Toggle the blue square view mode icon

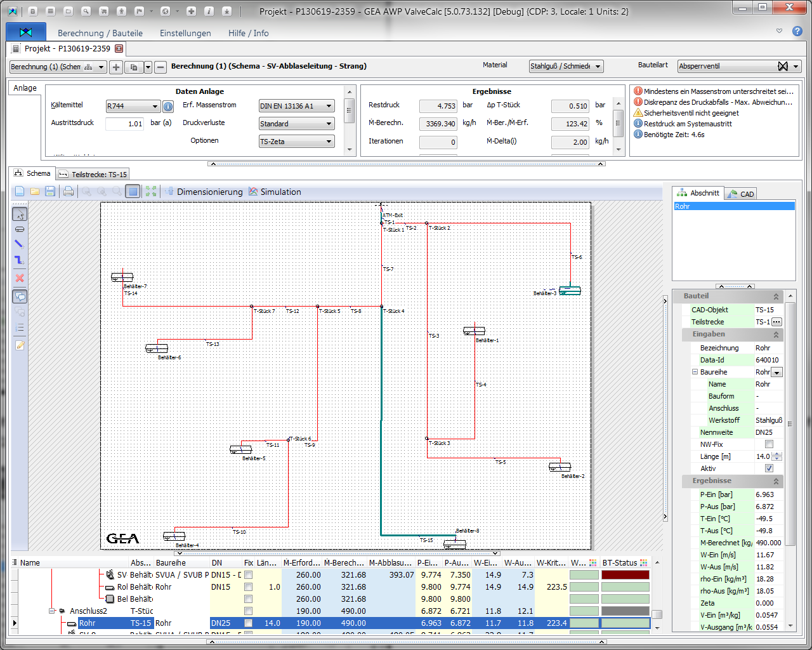[x=133, y=192]
